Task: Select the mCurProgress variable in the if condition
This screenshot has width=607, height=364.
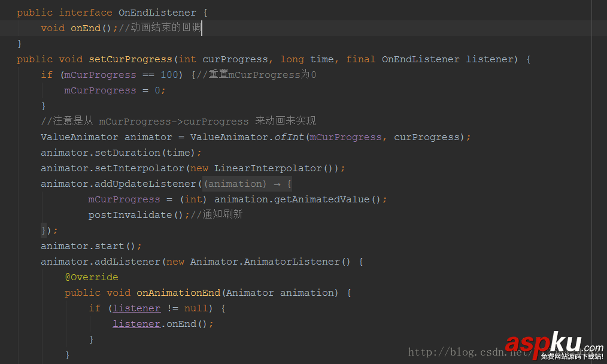Action: (99, 74)
